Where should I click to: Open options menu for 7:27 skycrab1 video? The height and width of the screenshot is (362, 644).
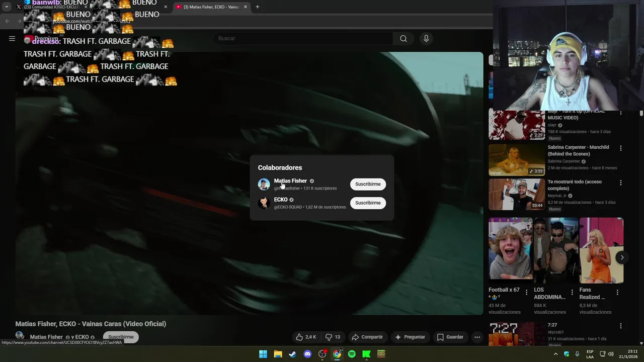(x=621, y=326)
